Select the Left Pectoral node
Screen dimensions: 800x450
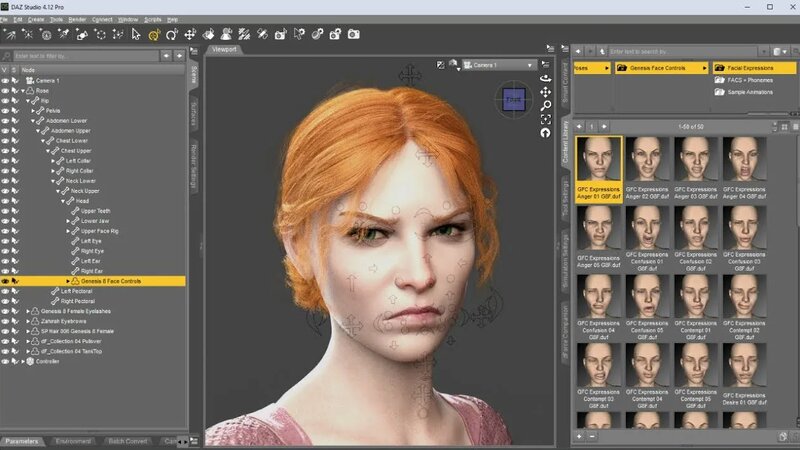click(x=77, y=291)
